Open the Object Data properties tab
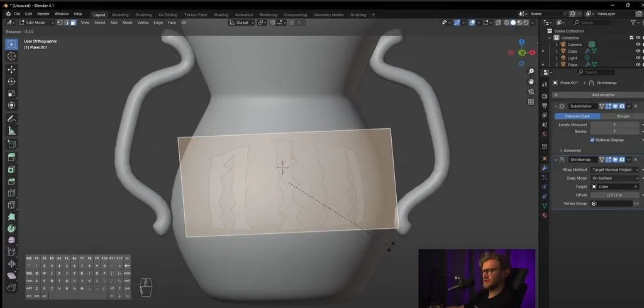This screenshot has height=308, width=644. [x=545, y=206]
